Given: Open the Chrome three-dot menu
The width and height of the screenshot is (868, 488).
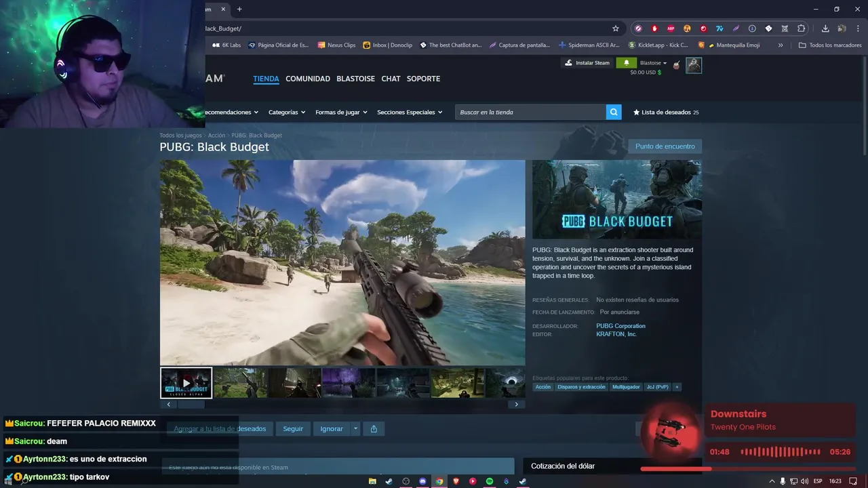Looking at the screenshot, I should pyautogui.click(x=858, y=28).
